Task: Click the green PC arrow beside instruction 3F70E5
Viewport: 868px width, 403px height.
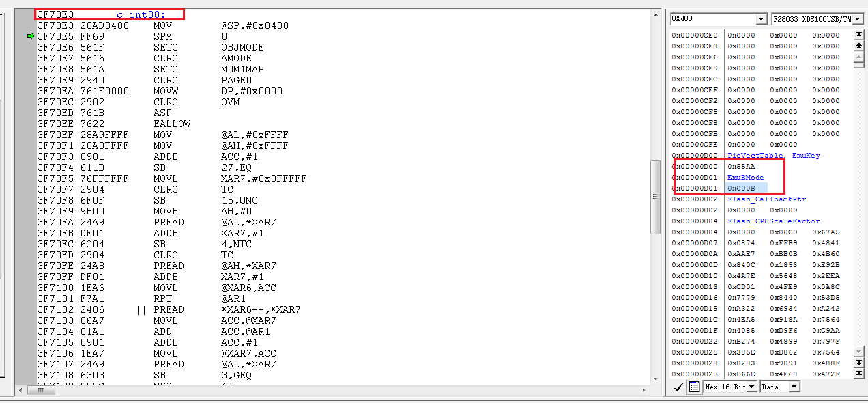Action: [31, 36]
